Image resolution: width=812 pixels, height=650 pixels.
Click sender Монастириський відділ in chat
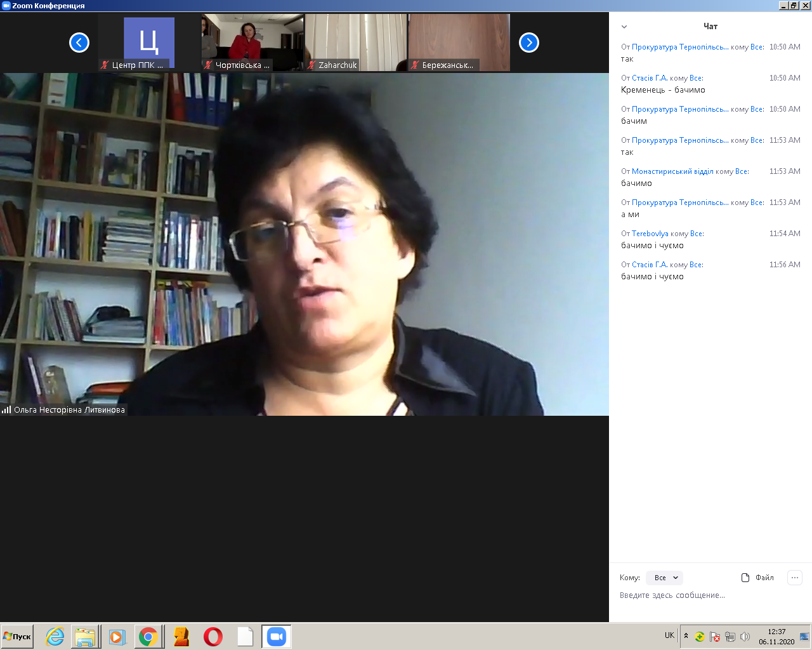pyautogui.click(x=672, y=171)
